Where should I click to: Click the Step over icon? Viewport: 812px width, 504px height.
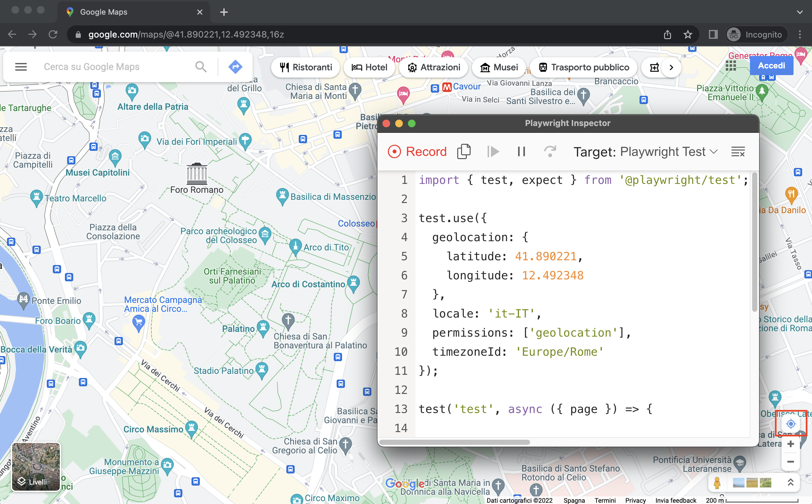550,152
